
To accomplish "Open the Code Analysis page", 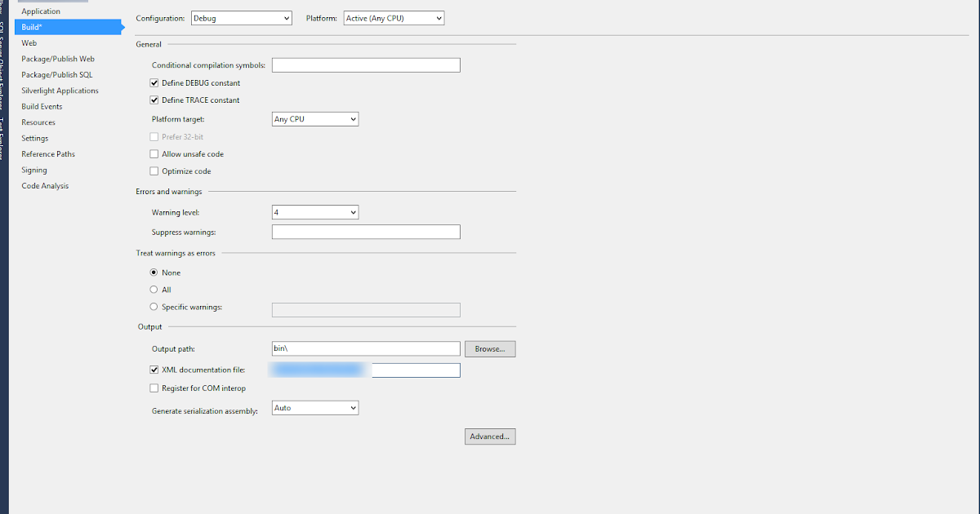I will (44, 185).
